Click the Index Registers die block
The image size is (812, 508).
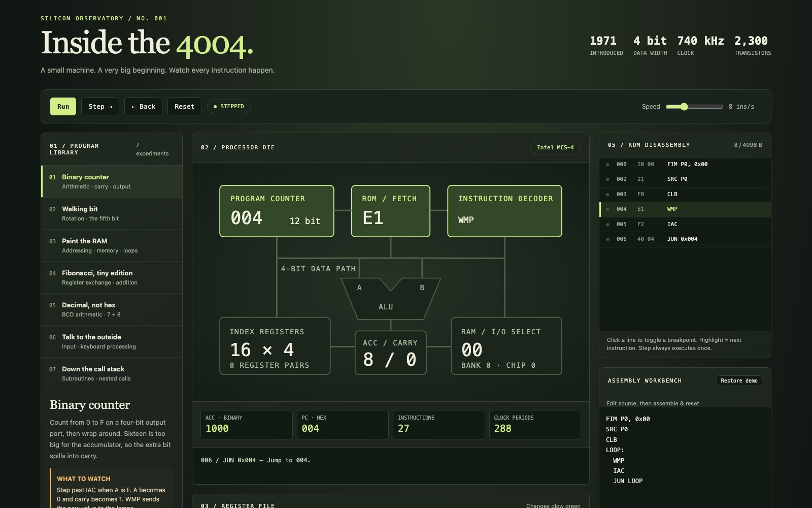pyautogui.click(x=275, y=346)
